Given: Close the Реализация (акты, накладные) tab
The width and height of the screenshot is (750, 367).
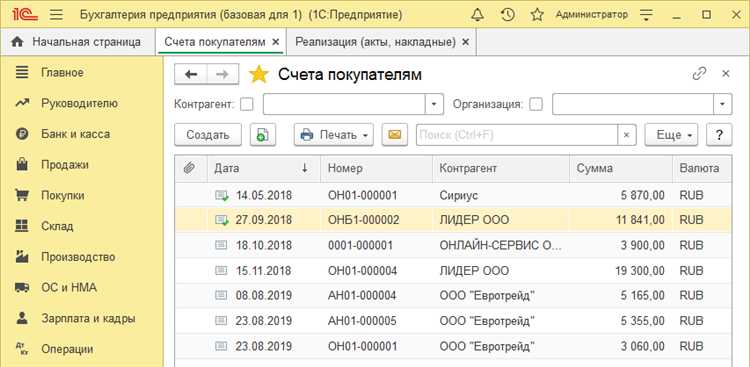Looking at the screenshot, I should click(x=466, y=42).
